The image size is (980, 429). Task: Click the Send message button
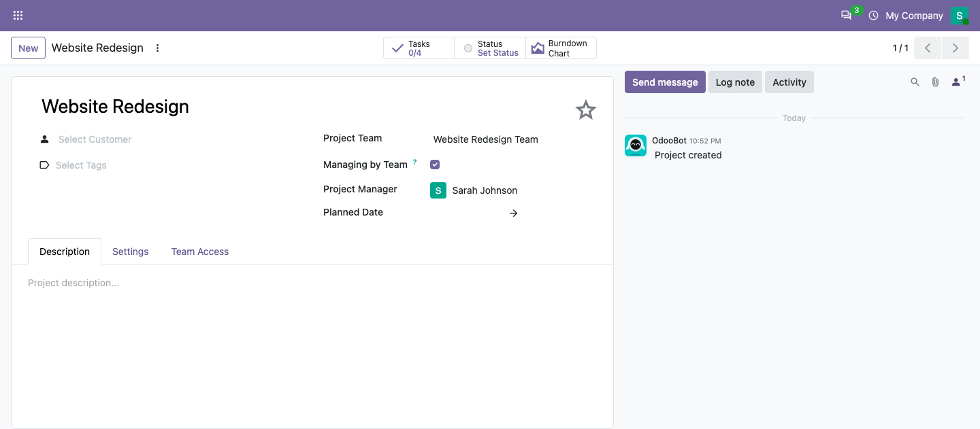pos(665,82)
